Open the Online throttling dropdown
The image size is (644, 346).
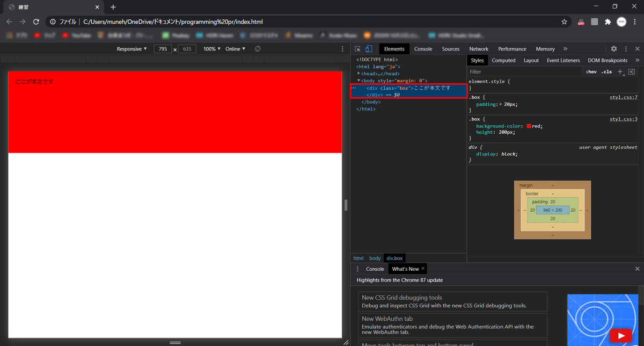click(236, 49)
